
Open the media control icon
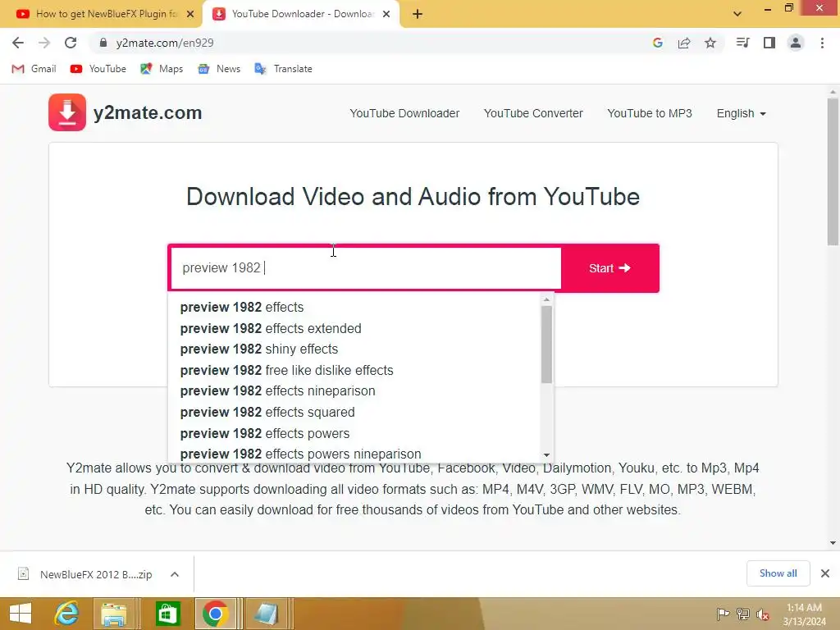[742, 43]
